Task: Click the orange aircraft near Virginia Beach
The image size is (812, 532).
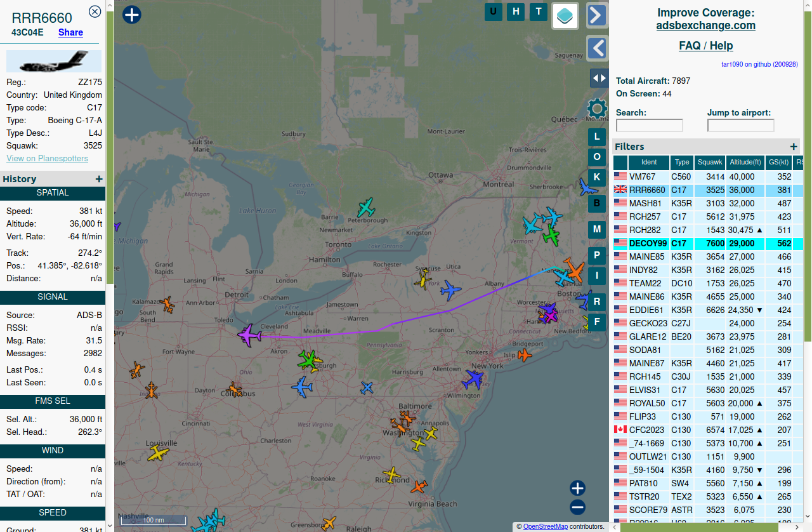Action: [x=419, y=487]
